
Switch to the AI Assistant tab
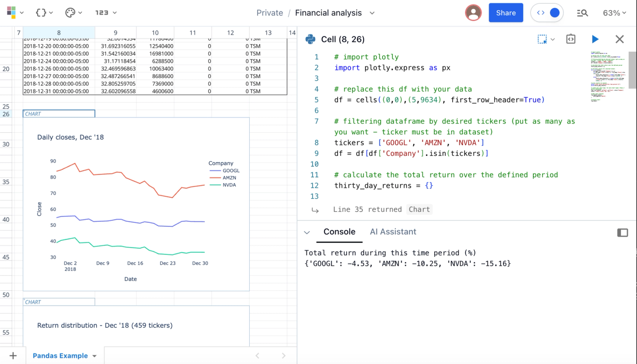tap(393, 232)
